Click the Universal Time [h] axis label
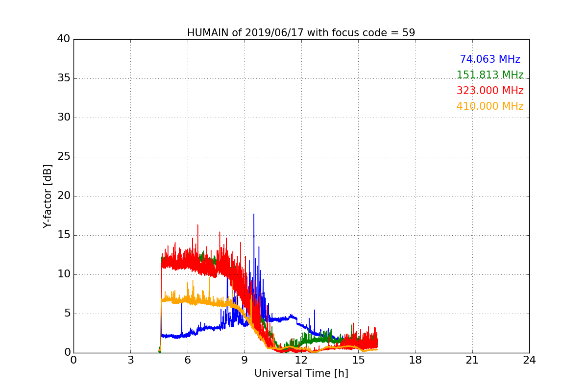The width and height of the screenshot is (588, 392). (301, 373)
